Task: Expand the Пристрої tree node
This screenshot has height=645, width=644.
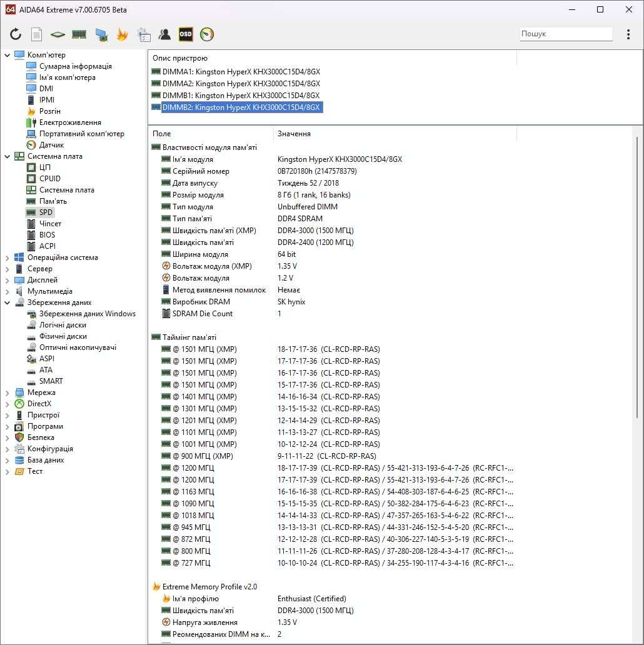Action: [x=7, y=415]
